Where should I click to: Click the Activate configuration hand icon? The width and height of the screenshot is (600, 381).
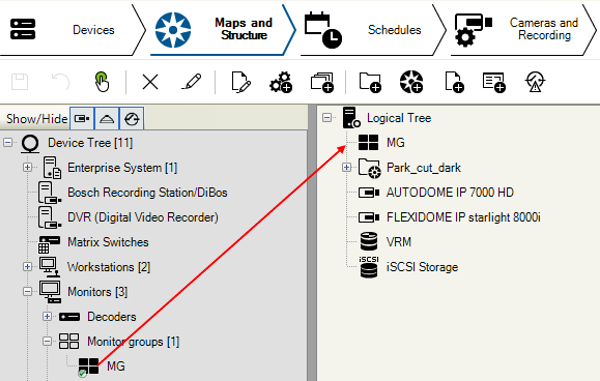point(101,81)
